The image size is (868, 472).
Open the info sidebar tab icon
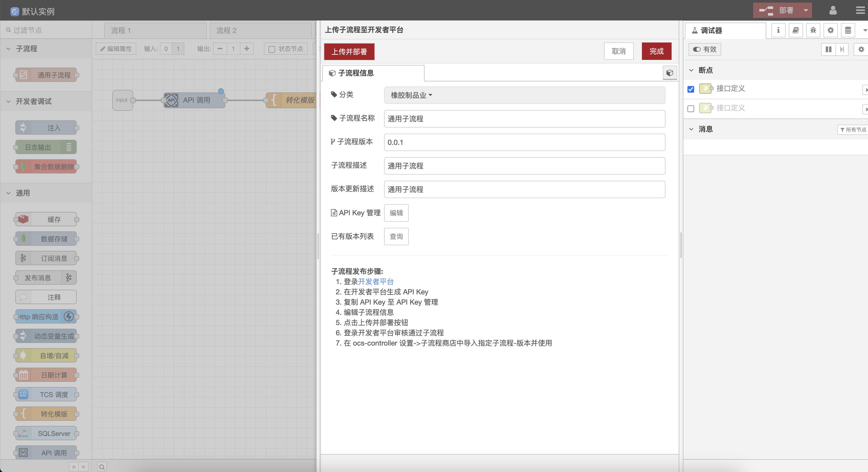point(778,30)
